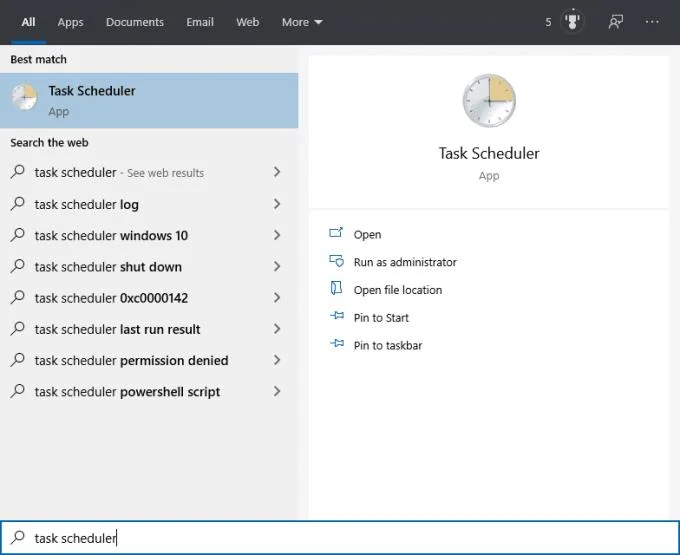The width and height of the screenshot is (680, 555).
Task: Switch to the Email search tab
Action: coord(200,22)
